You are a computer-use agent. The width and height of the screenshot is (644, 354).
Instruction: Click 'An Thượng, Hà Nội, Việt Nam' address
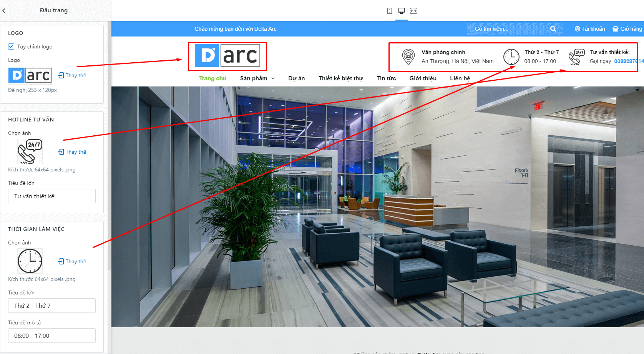pos(457,61)
